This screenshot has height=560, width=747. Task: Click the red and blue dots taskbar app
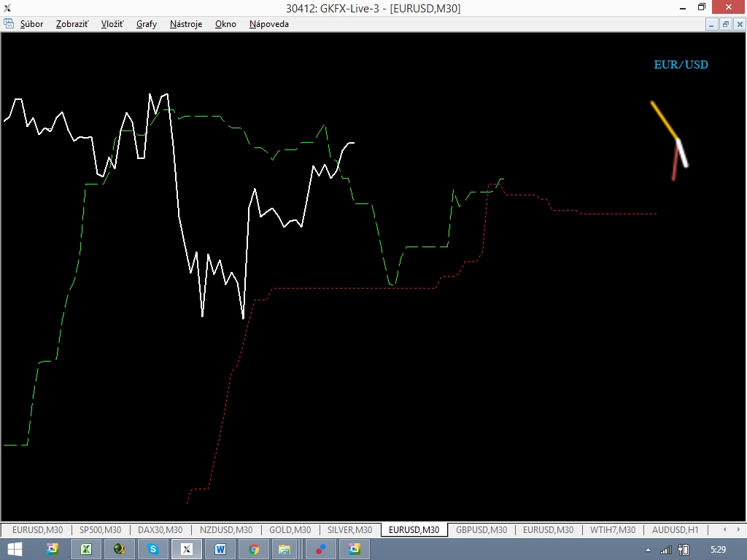[x=321, y=549]
